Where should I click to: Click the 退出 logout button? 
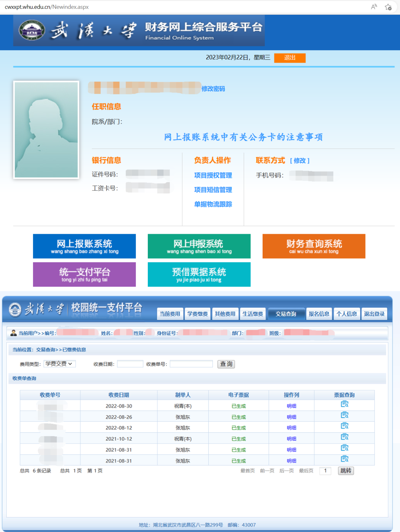tap(290, 58)
